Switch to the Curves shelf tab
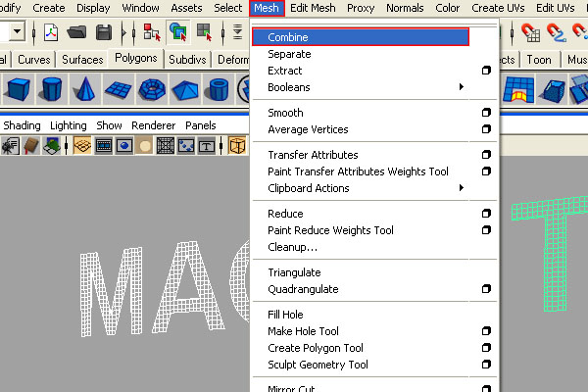This screenshot has height=392, width=588. click(x=33, y=60)
